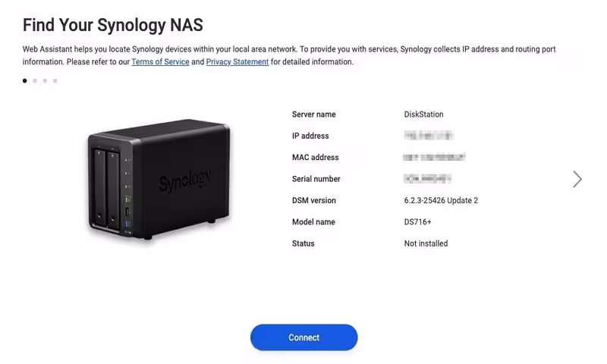Image resolution: width=607 pixels, height=364 pixels.
Task: Click the Find Your Synology NAS heading
Action: (113, 25)
